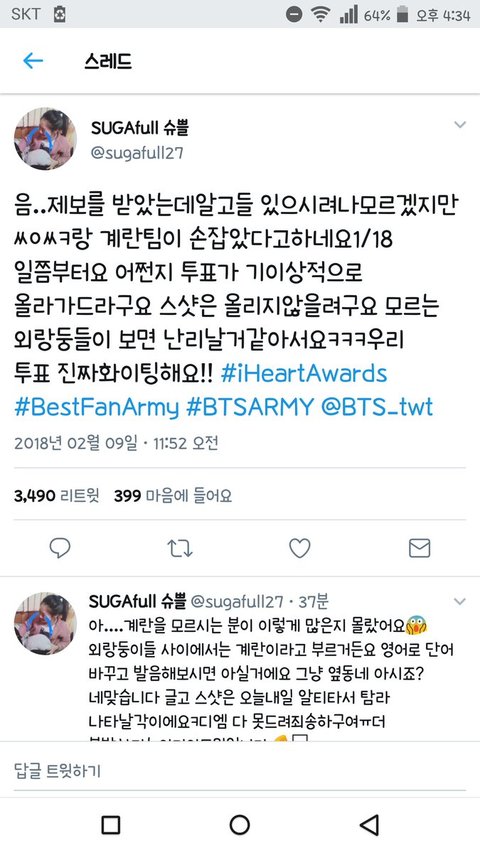
Task: Expand reply tweet's chevron options menu
Action: pyautogui.click(x=460, y=602)
